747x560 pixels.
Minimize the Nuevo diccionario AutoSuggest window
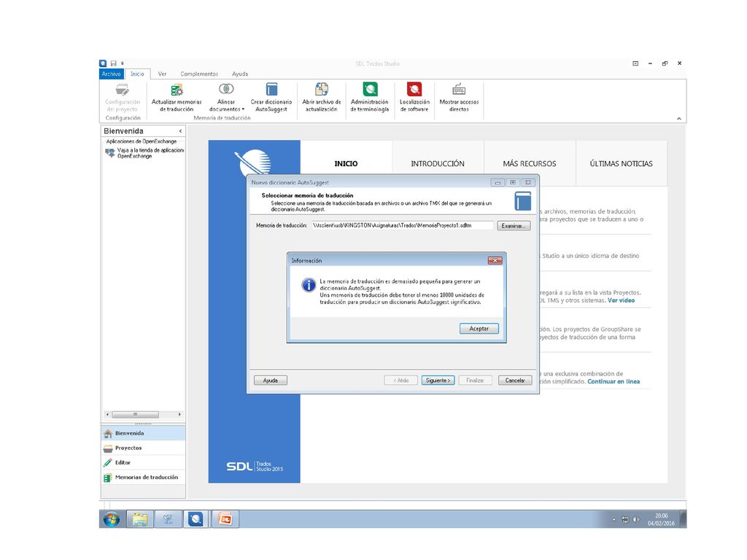coord(498,182)
